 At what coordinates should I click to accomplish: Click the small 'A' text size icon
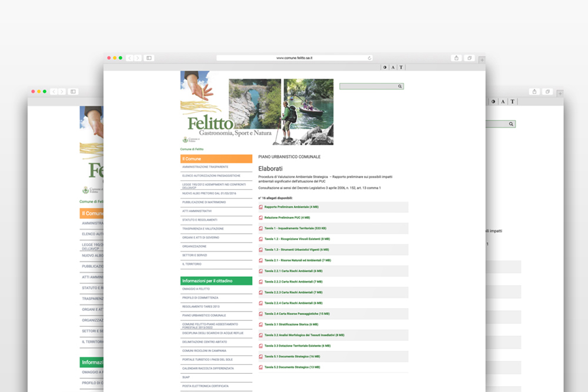tap(393, 68)
